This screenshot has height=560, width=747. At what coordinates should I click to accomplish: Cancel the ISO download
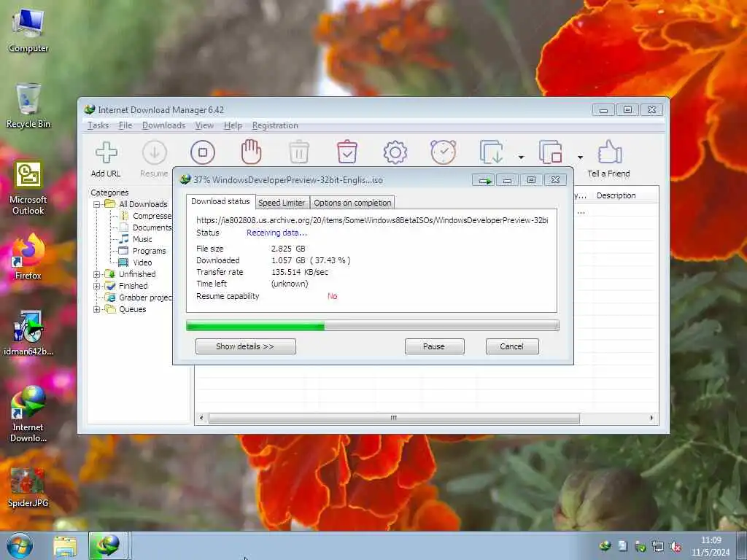click(x=512, y=346)
